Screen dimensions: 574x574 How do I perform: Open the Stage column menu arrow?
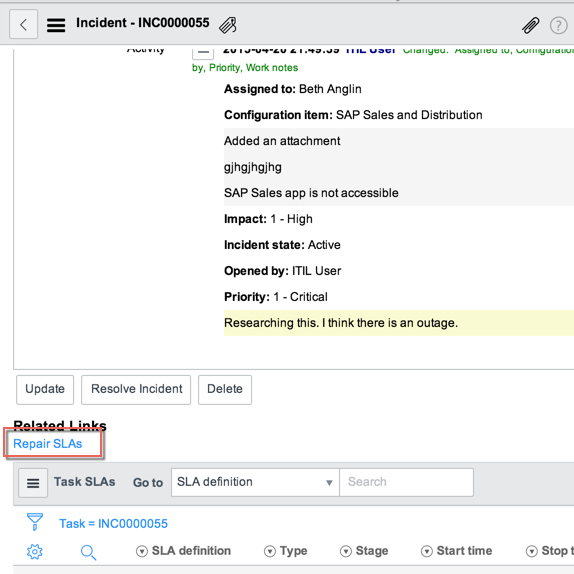[x=346, y=551]
